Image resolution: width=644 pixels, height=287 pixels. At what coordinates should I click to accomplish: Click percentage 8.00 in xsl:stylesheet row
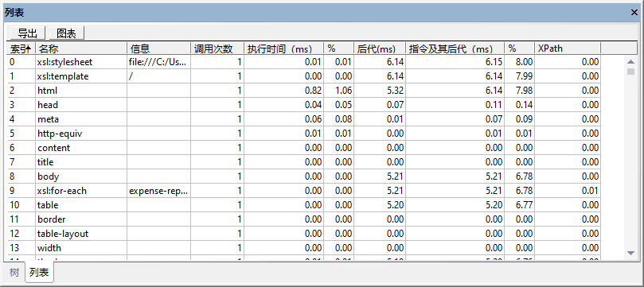click(x=524, y=62)
